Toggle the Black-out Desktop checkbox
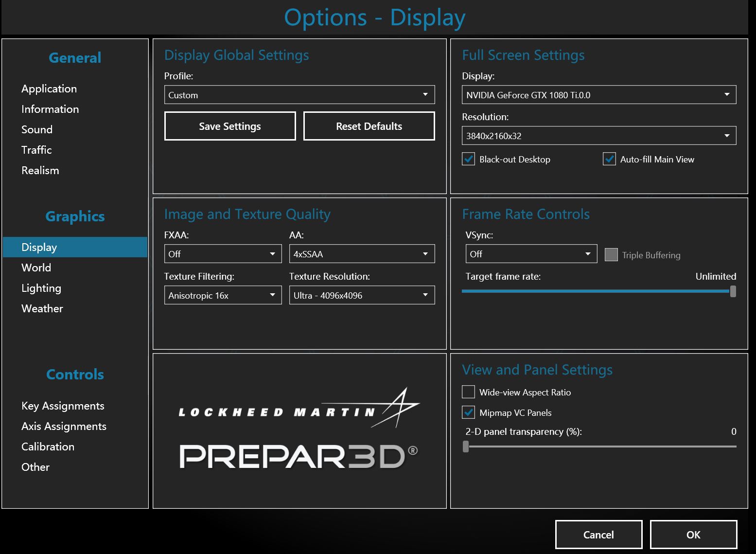This screenshot has width=756, height=554. [468, 159]
